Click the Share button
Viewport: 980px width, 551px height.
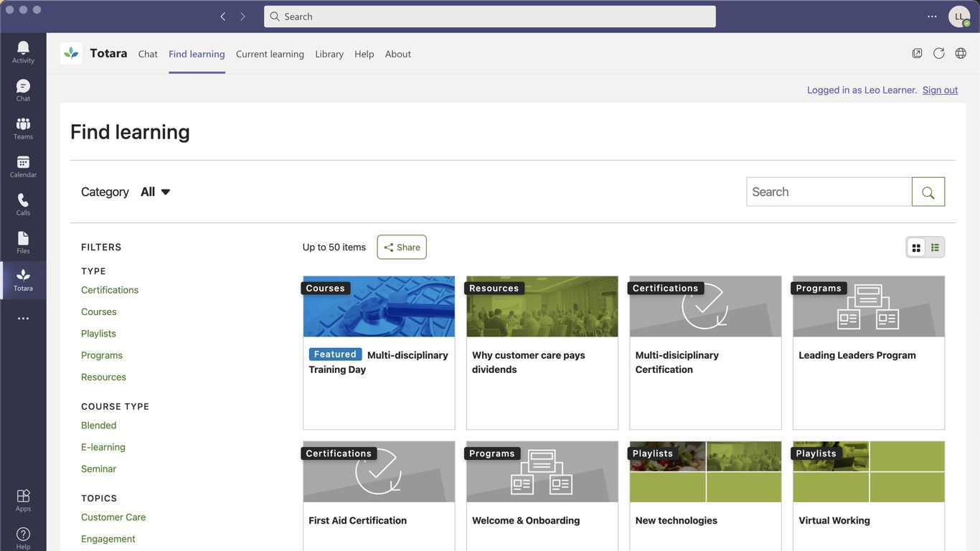click(x=402, y=248)
